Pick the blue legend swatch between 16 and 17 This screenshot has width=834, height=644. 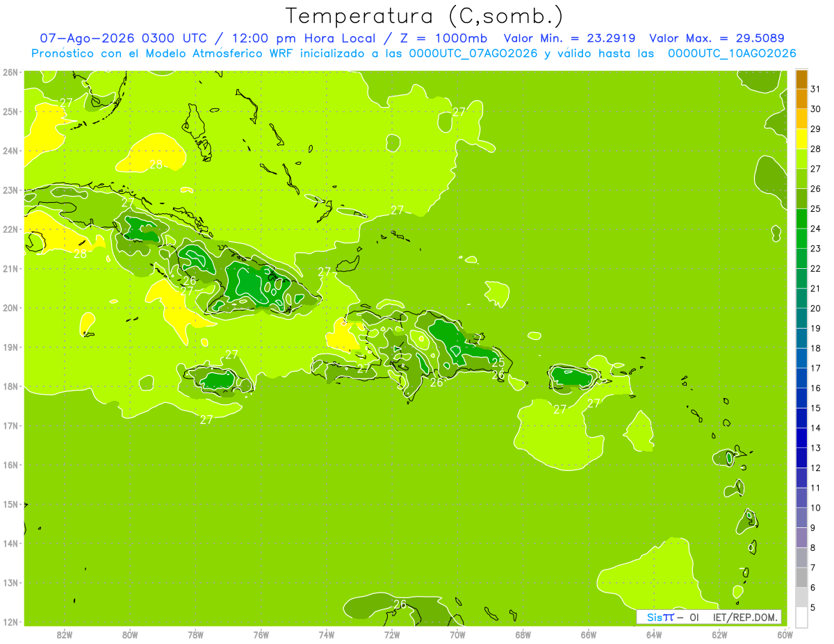click(802, 378)
